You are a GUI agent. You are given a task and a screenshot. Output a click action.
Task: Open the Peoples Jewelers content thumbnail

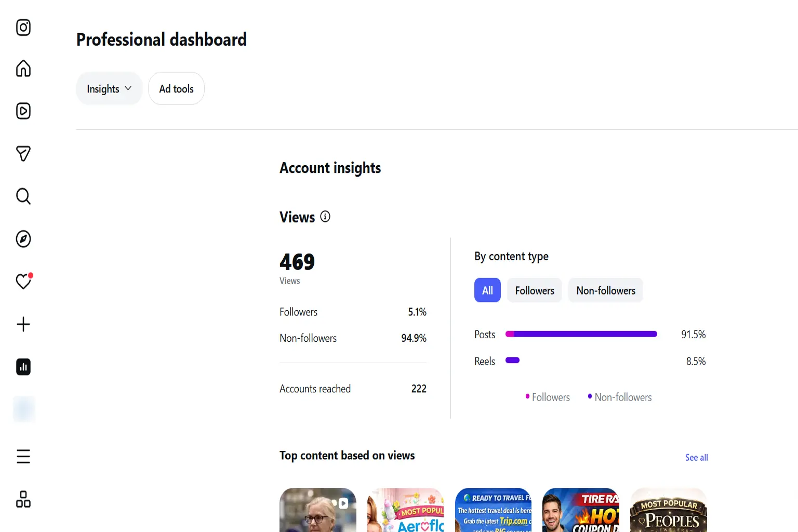669,510
